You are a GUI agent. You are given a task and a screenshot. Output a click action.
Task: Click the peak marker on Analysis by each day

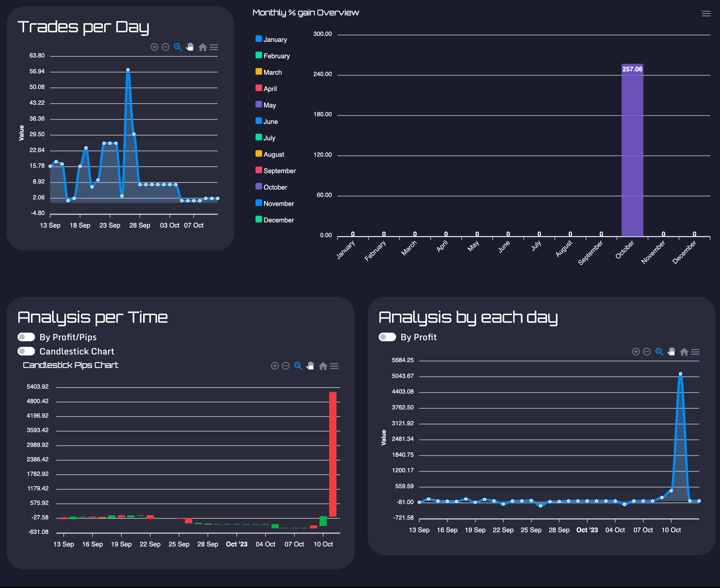680,374
